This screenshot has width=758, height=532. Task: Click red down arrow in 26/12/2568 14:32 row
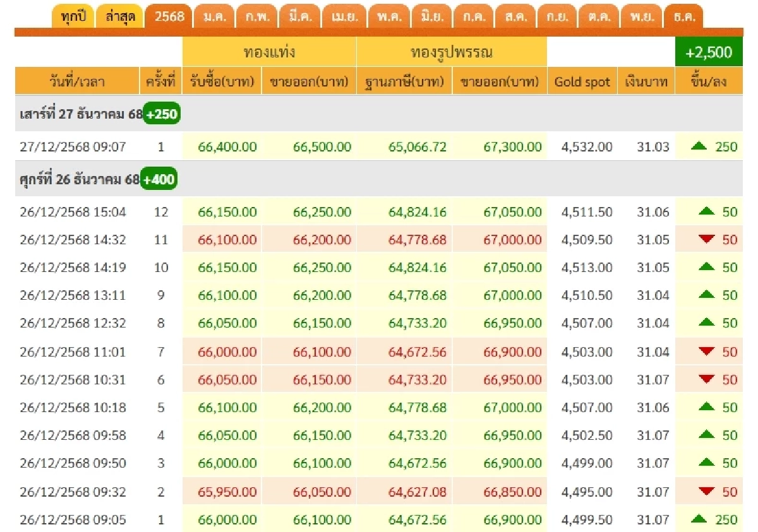tap(707, 240)
